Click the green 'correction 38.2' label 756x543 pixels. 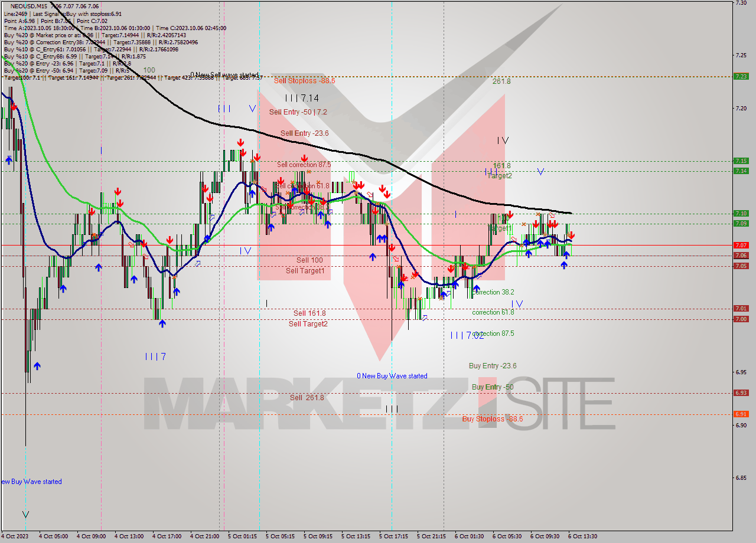[x=493, y=292]
